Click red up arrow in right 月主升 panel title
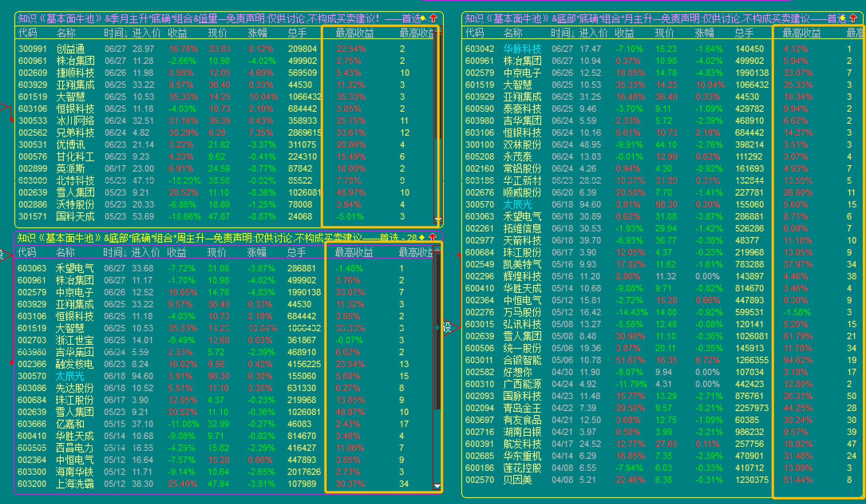Viewport: 866px width, 504px height. (x=853, y=18)
